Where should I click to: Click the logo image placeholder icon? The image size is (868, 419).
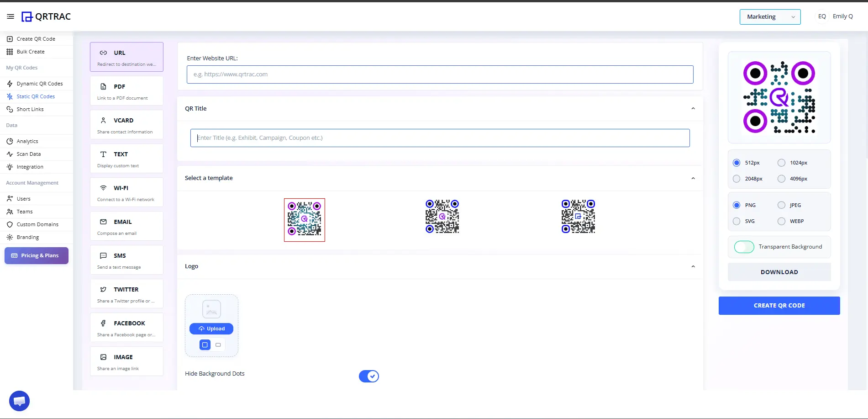211,309
